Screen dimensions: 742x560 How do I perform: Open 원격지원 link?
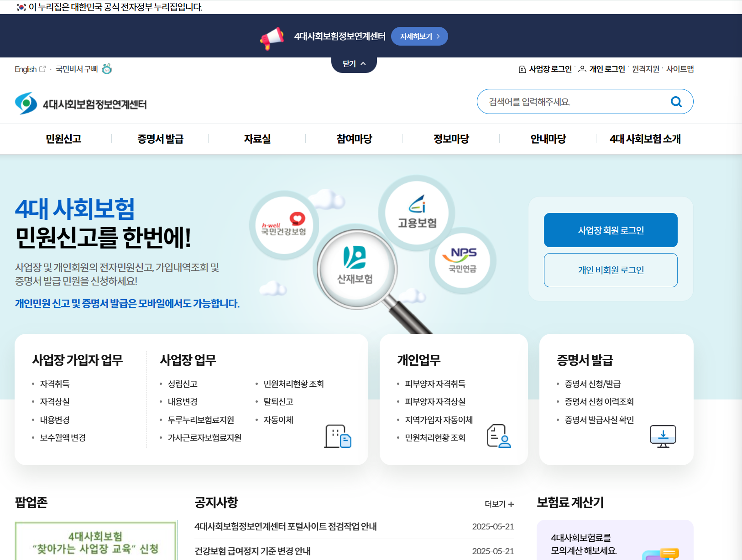point(646,69)
